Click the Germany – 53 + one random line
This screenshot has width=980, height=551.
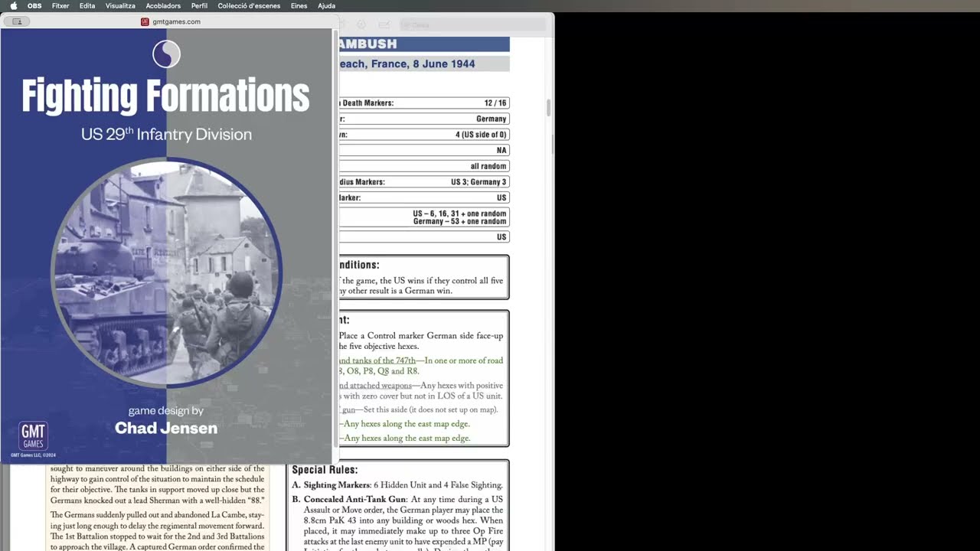coord(459,221)
